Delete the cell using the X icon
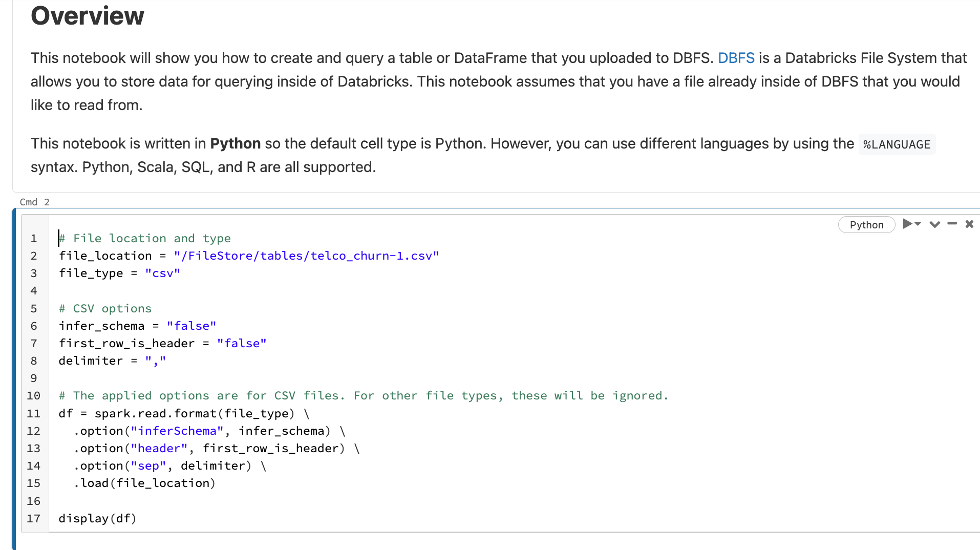 click(x=969, y=224)
